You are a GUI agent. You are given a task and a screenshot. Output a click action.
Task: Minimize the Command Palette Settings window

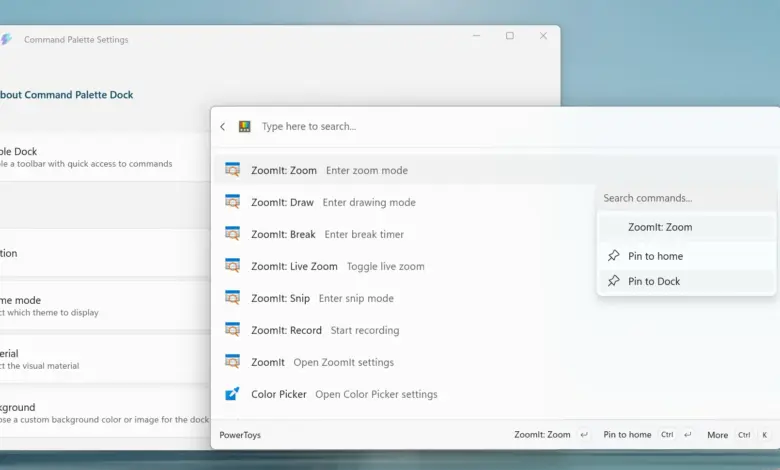476,36
